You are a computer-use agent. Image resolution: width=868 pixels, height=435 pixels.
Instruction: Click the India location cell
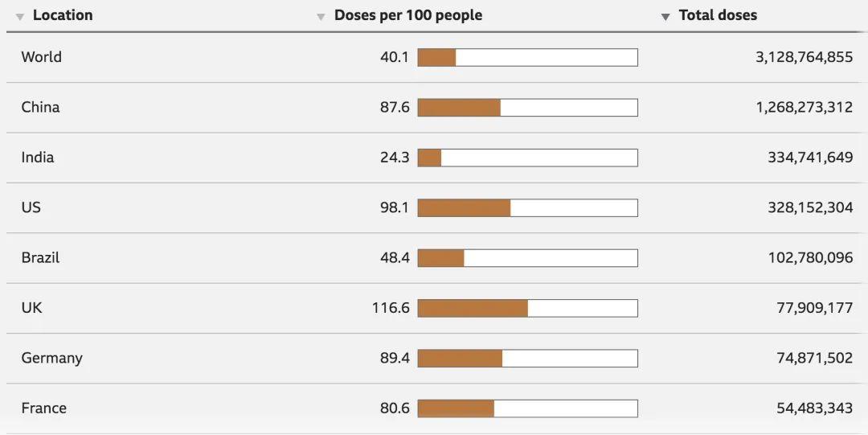[38, 158]
